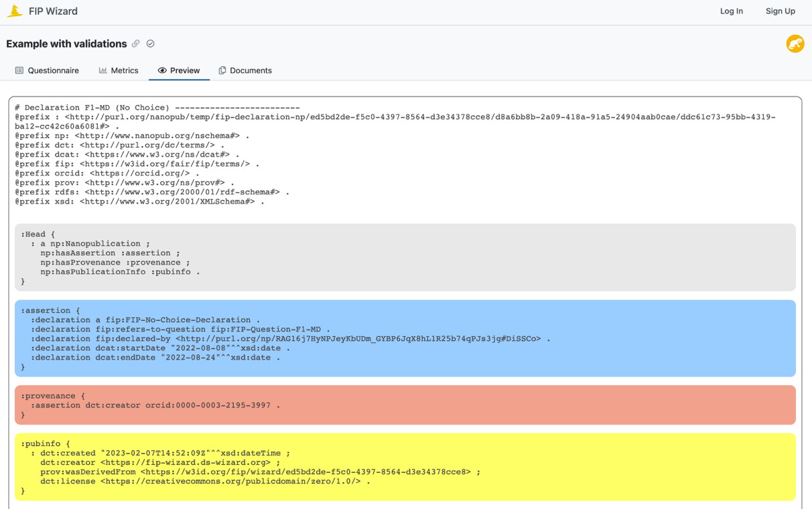Select the Preview tab
Screen dimensions: 812x509
(x=179, y=70)
